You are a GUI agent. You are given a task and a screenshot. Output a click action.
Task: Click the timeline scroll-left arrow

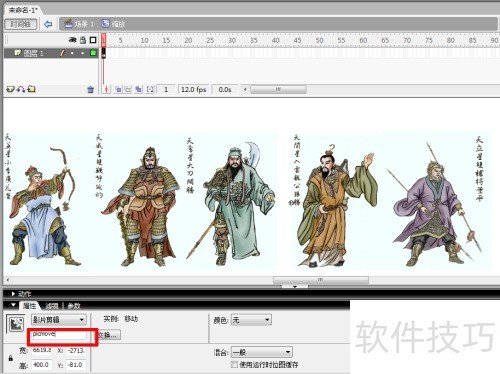click(x=245, y=89)
